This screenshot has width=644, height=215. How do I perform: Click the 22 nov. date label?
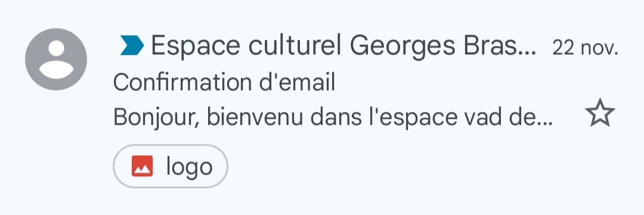586,48
